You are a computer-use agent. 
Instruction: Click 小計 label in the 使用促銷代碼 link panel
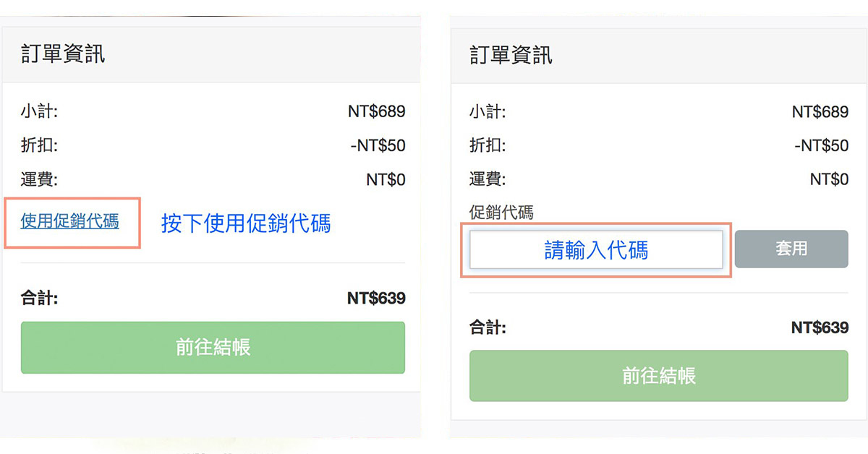(39, 111)
